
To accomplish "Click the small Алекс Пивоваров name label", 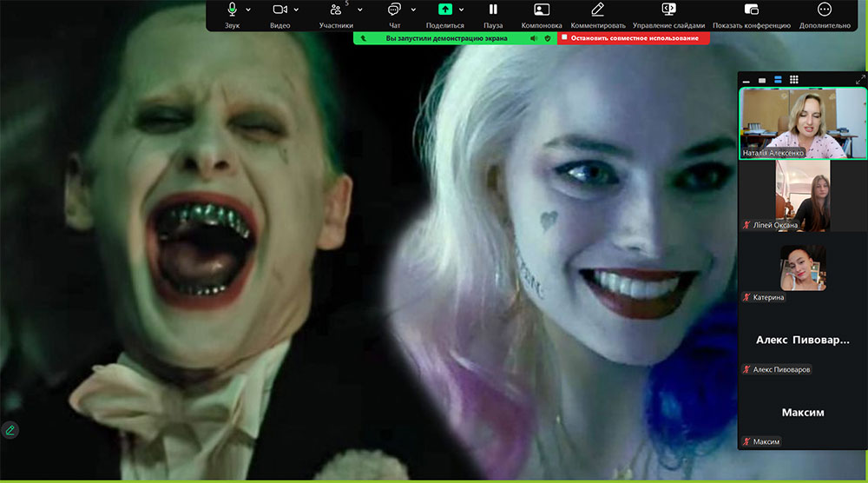I will point(781,369).
